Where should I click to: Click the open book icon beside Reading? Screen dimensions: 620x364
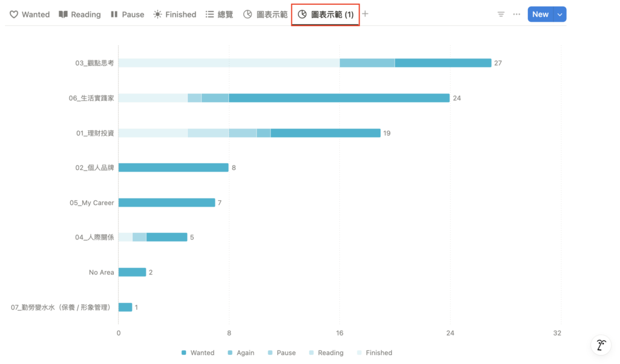click(63, 15)
